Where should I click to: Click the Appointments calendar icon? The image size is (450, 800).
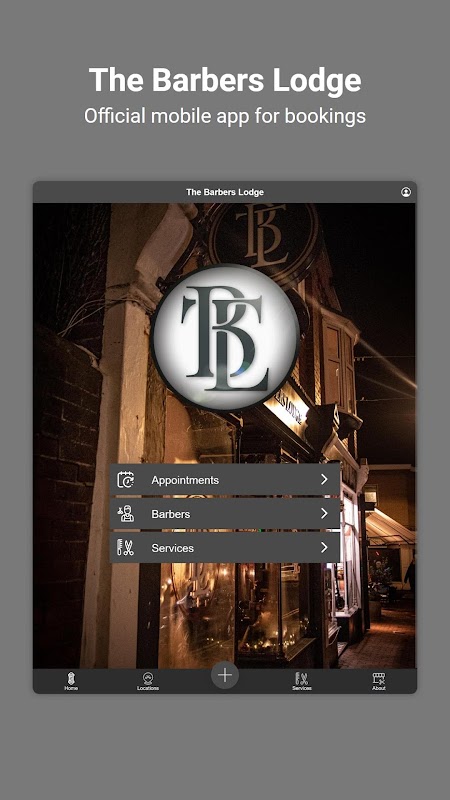(x=126, y=480)
